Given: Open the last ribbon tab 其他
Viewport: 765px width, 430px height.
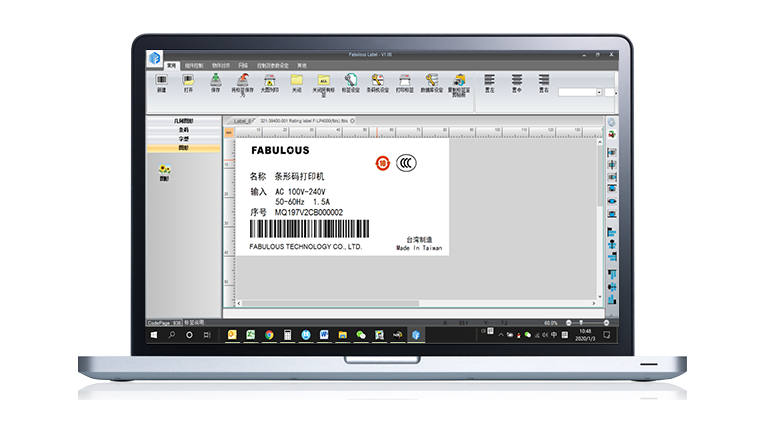Looking at the screenshot, I should pos(302,65).
